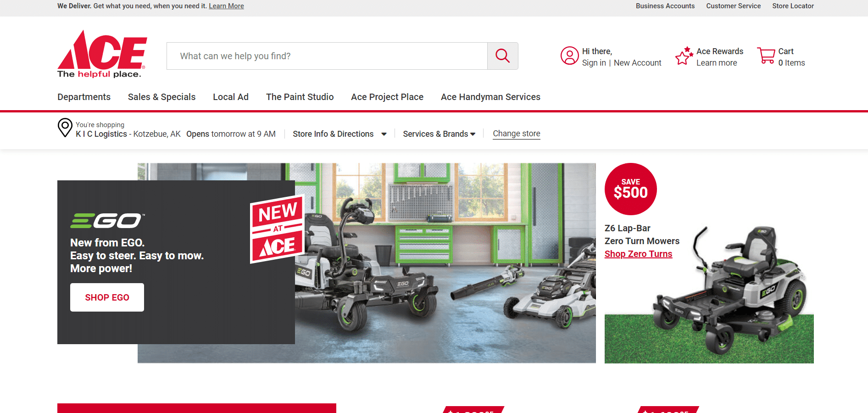Click the Save $500 red badge

[630, 189]
